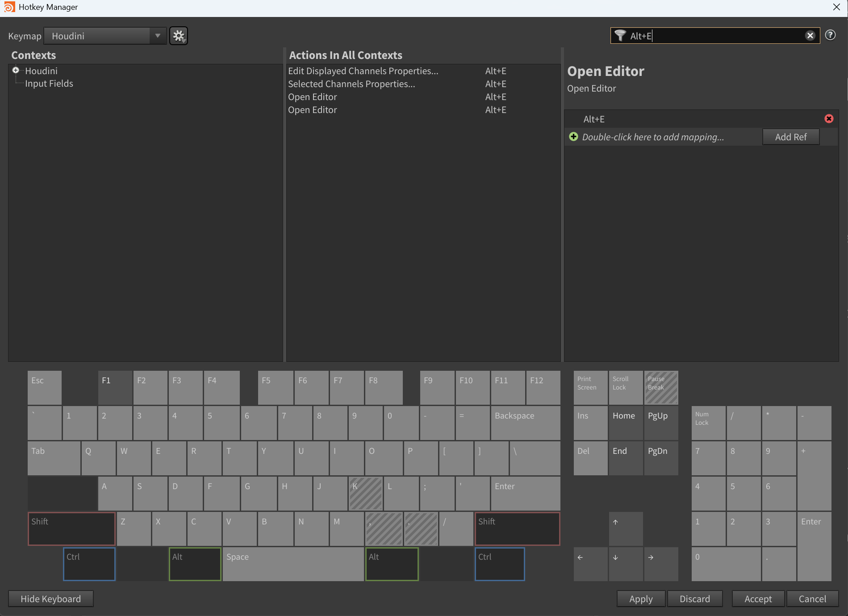The width and height of the screenshot is (848, 616).
Task: Click the Home key on virtual keyboard
Action: [626, 423]
